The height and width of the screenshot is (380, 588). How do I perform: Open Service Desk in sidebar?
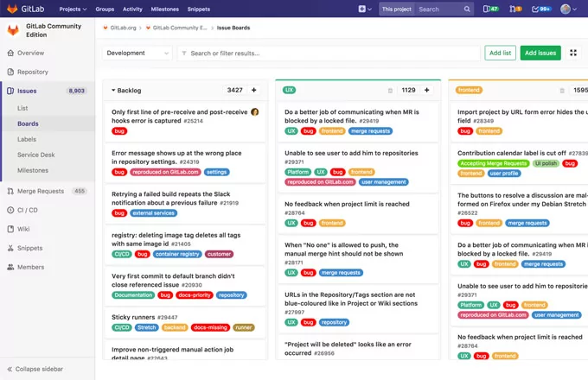[36, 155]
